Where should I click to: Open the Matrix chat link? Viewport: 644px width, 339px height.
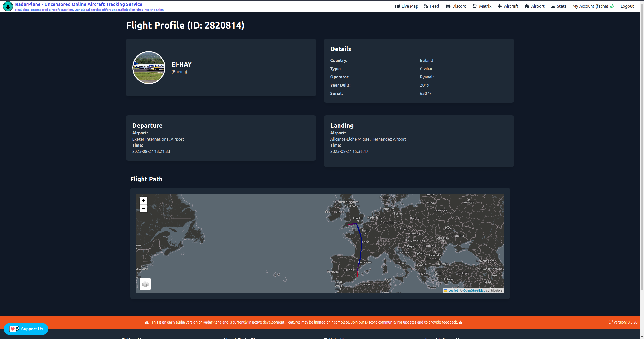pos(482,6)
